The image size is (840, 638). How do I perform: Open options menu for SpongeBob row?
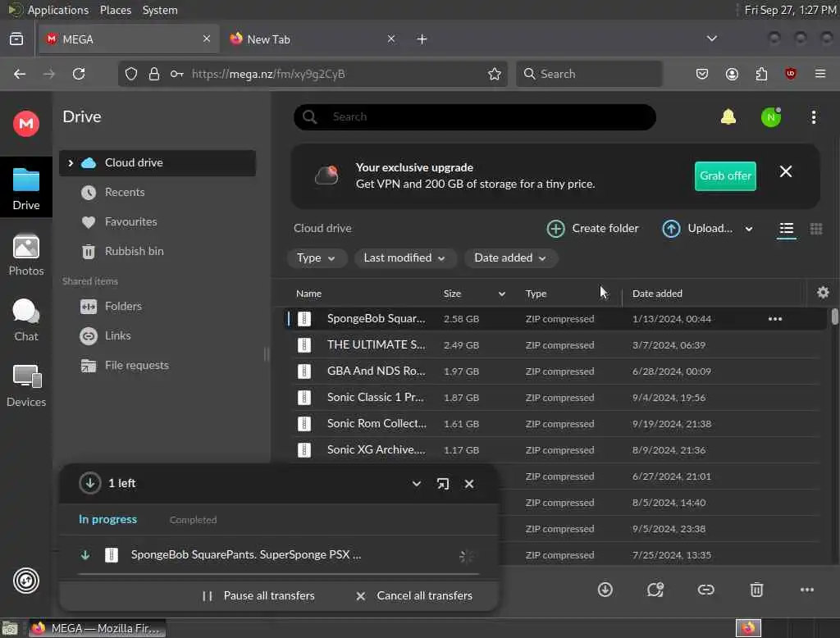click(774, 319)
